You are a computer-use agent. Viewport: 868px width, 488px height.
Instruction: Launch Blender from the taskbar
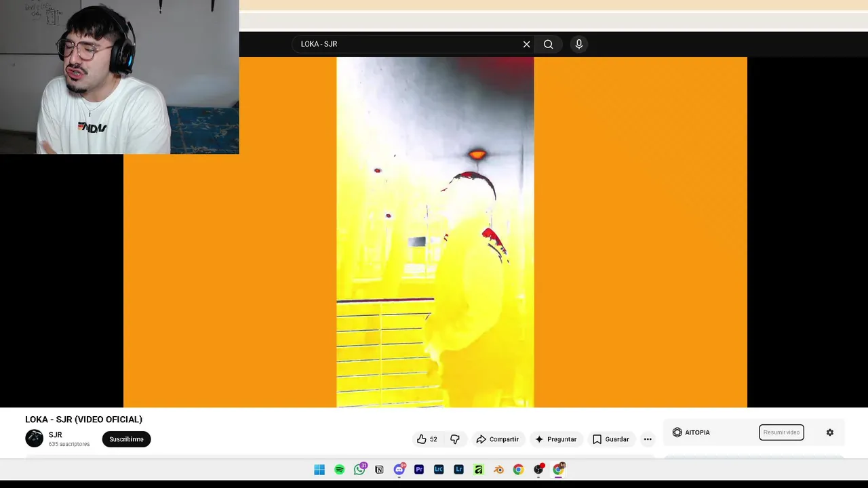[x=498, y=470]
